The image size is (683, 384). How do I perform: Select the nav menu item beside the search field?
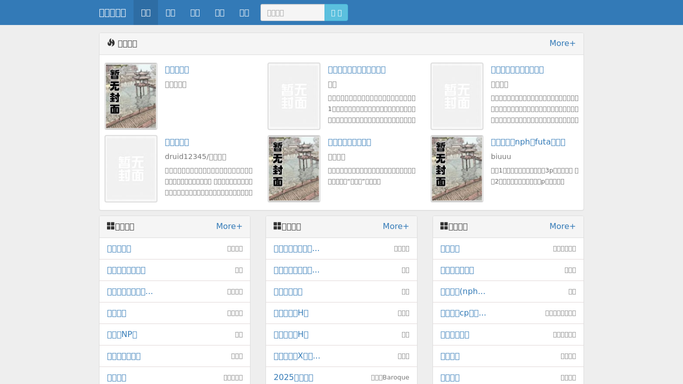(244, 13)
